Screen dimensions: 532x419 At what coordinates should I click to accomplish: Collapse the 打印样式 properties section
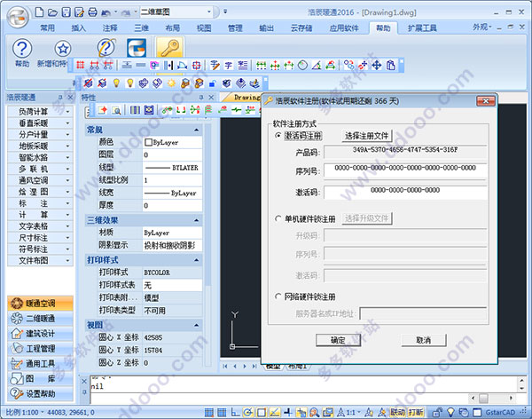tap(197, 260)
